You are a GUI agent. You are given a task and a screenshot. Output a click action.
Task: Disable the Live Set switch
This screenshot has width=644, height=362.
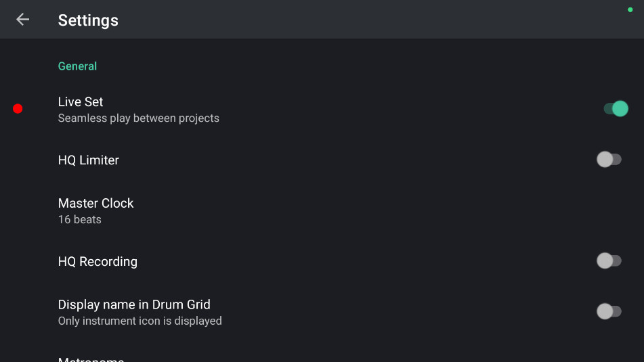(616, 108)
